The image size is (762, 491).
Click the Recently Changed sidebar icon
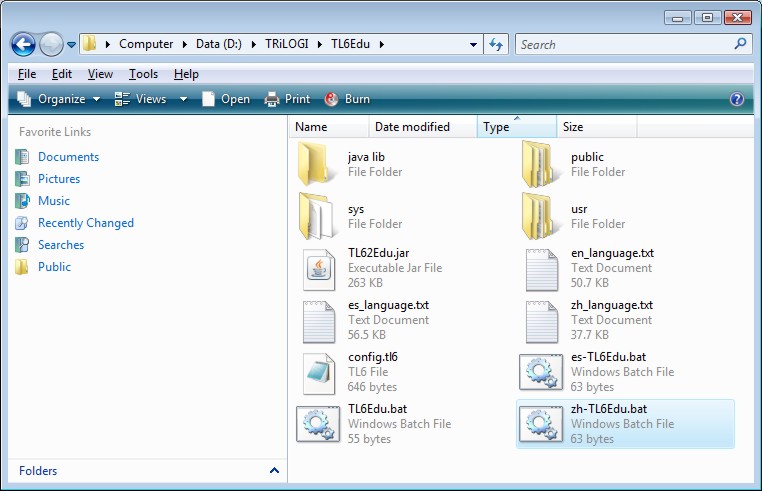(22, 223)
